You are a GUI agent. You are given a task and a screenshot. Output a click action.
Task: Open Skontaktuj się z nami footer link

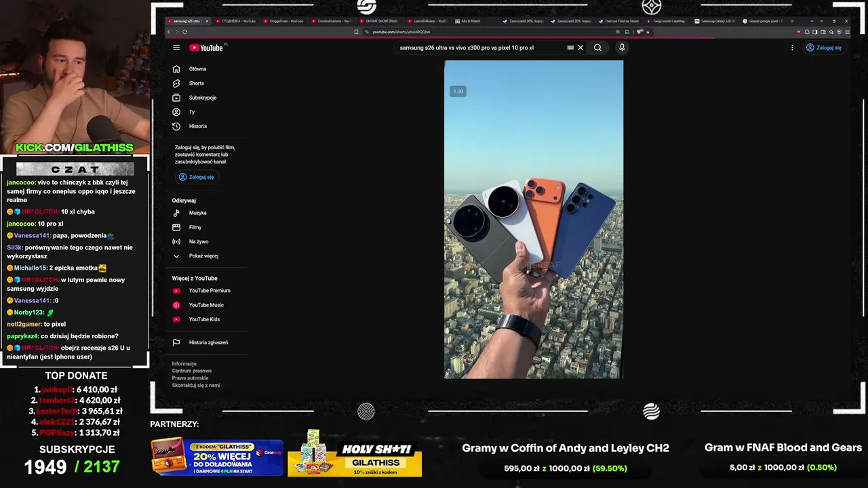point(196,386)
